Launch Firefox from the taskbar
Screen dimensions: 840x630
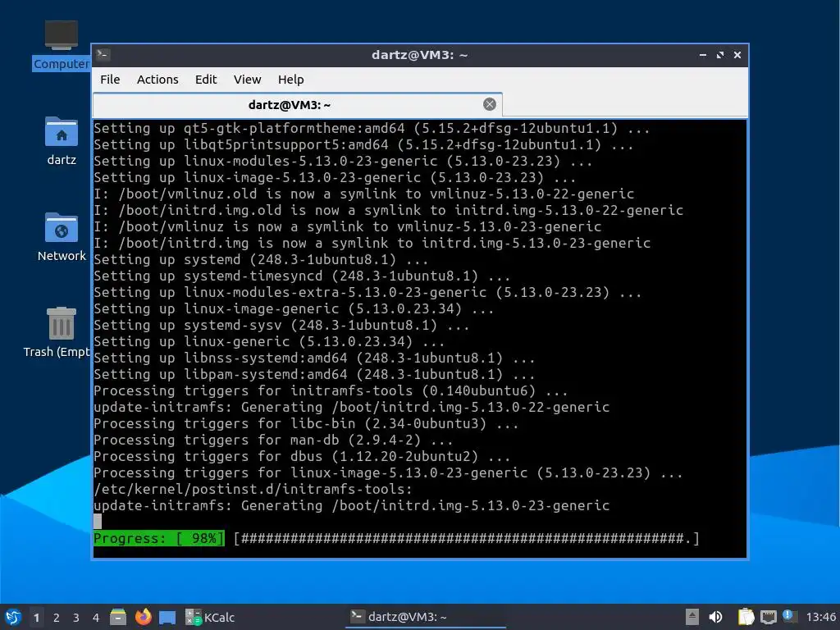pos(143,617)
